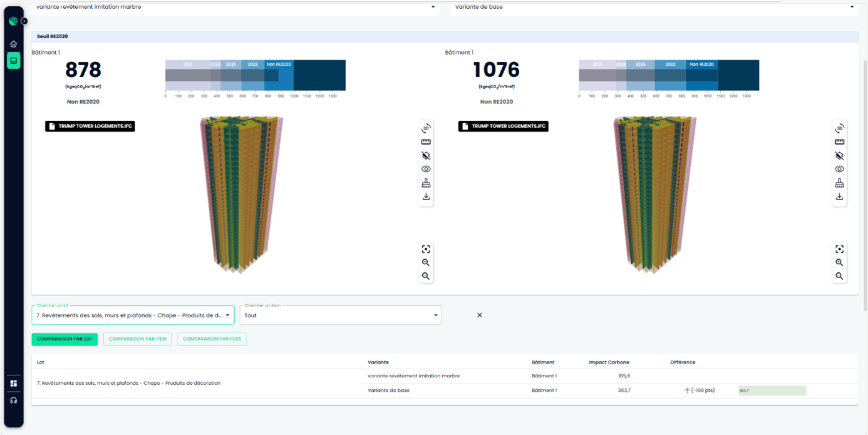Image resolution: width=868 pixels, height=435 pixels.
Task: Toggle eye visibility in right viewer
Action: pos(839,169)
